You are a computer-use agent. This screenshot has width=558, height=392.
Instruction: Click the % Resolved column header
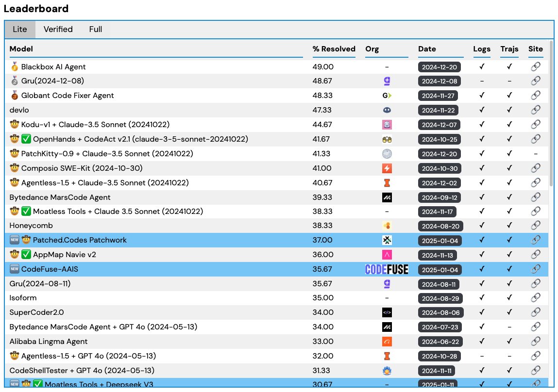click(334, 49)
